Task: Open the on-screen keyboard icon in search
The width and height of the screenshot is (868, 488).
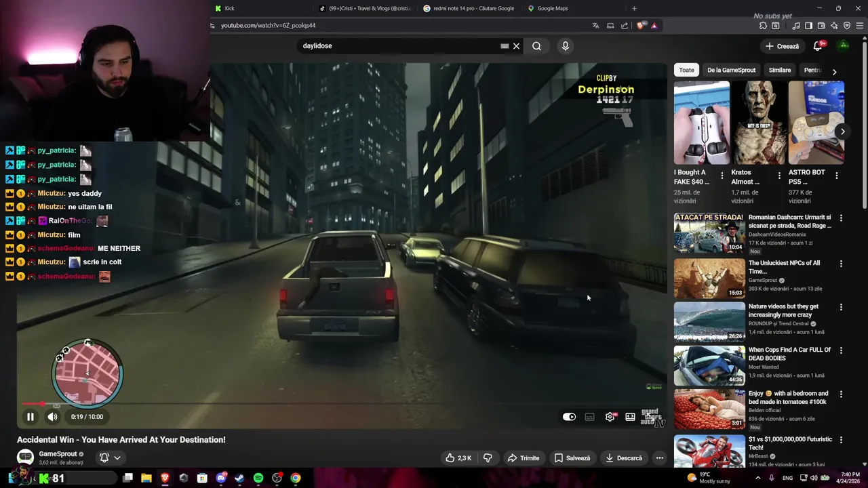Action: (x=505, y=46)
